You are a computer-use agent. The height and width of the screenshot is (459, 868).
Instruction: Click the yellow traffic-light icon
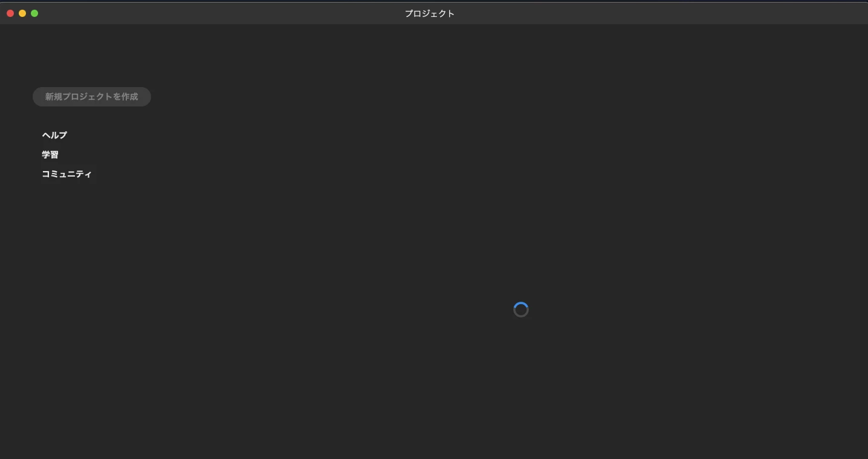click(x=22, y=13)
